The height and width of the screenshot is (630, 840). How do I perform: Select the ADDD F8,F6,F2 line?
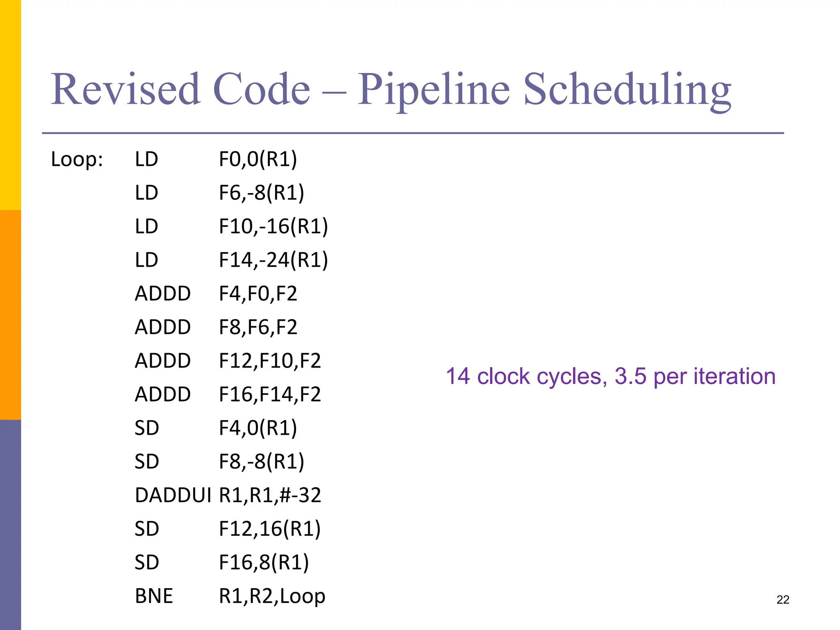216,327
